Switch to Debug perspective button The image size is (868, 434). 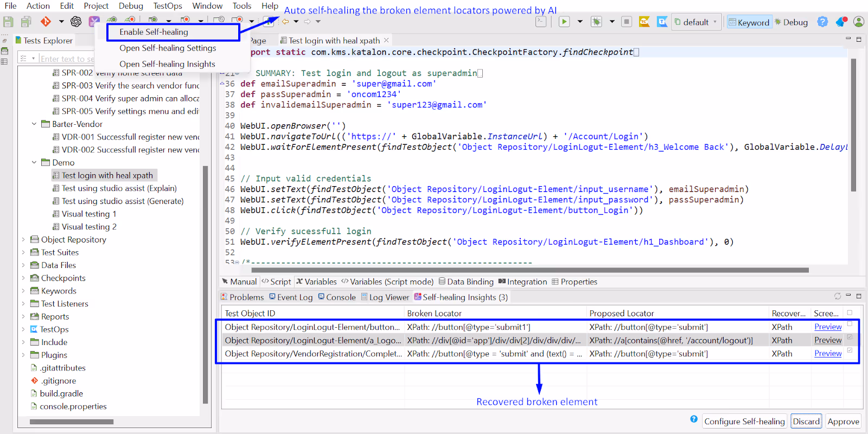pos(791,22)
